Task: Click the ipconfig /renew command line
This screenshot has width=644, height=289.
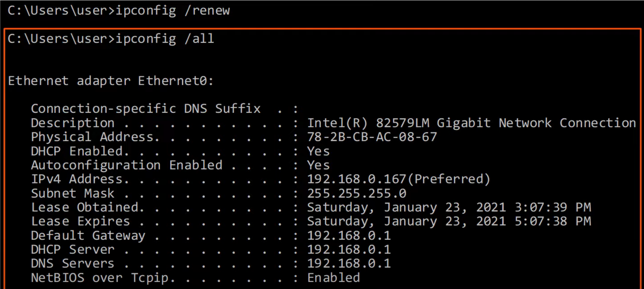Action: pos(119,11)
